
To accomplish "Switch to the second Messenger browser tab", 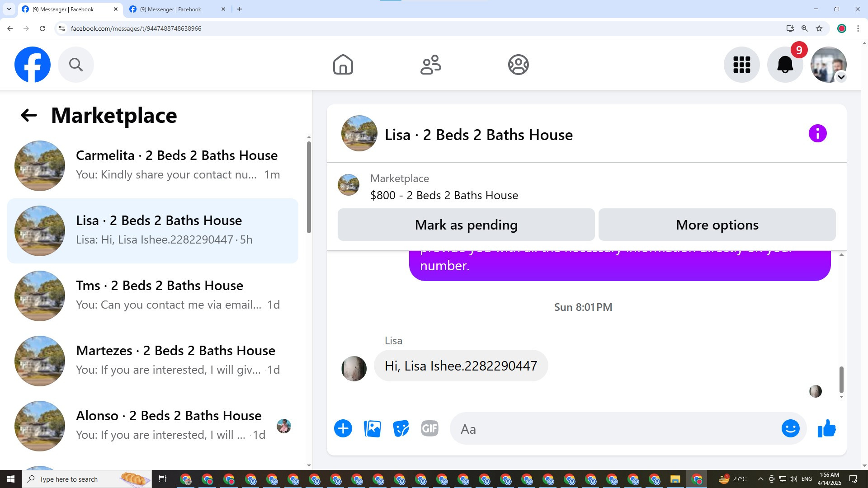I will tap(172, 9).
